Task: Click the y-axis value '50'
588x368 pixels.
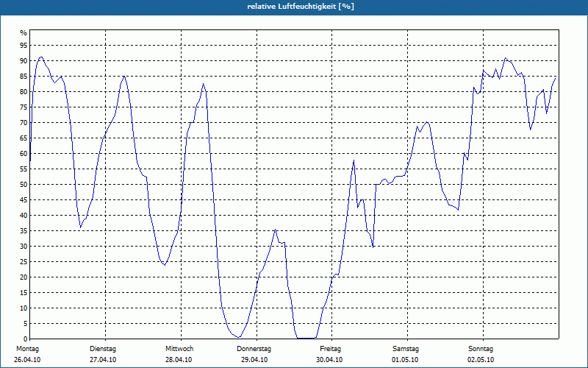Action: click(24, 185)
